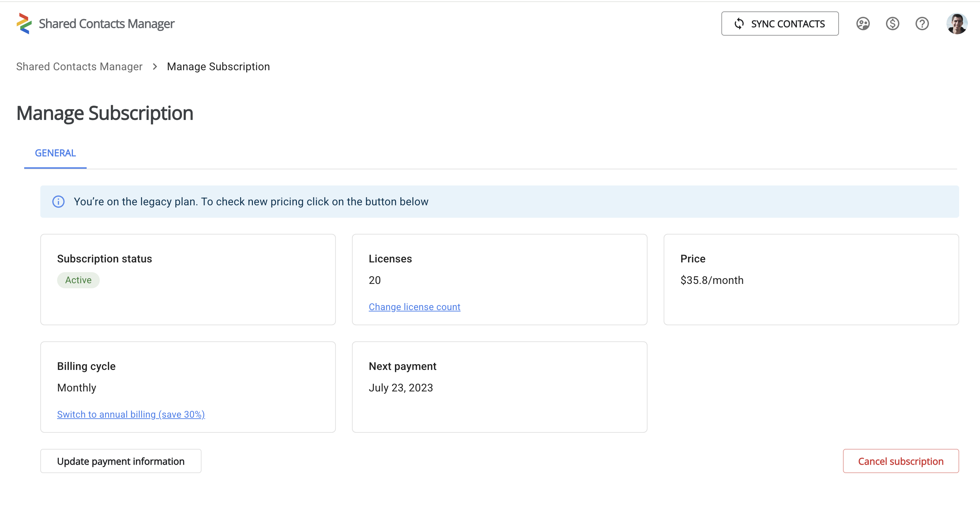Switch to annual billing to save 30%
The width and height of the screenshot is (980, 506).
(131, 414)
